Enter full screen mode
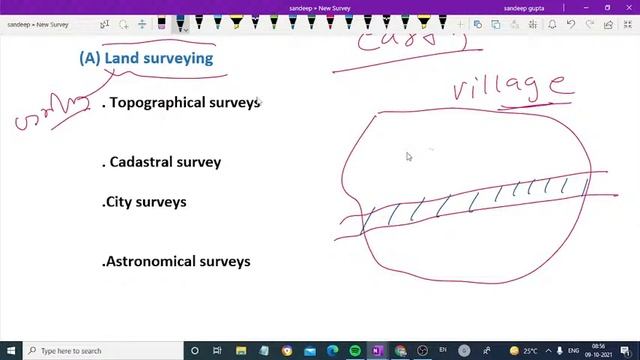The height and width of the screenshot is (360, 640). pos(628,24)
